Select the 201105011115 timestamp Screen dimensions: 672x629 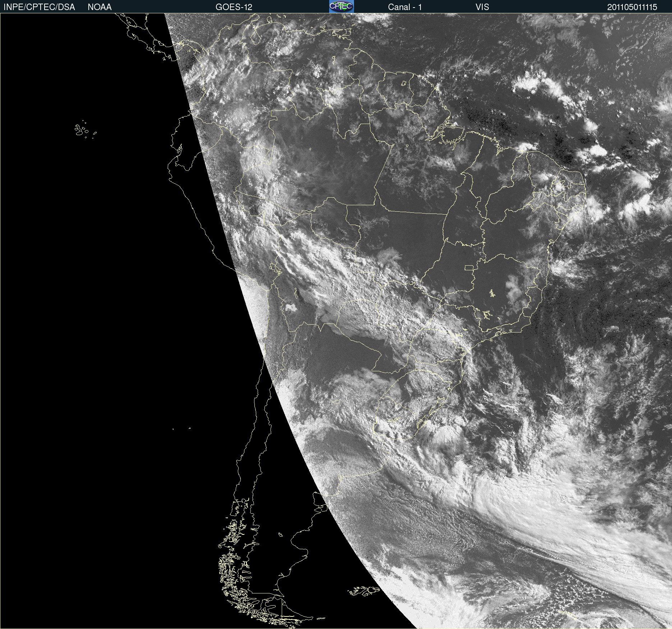point(632,7)
